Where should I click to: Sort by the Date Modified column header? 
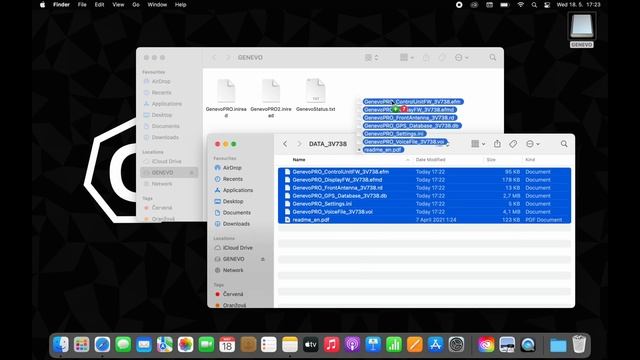430,160
